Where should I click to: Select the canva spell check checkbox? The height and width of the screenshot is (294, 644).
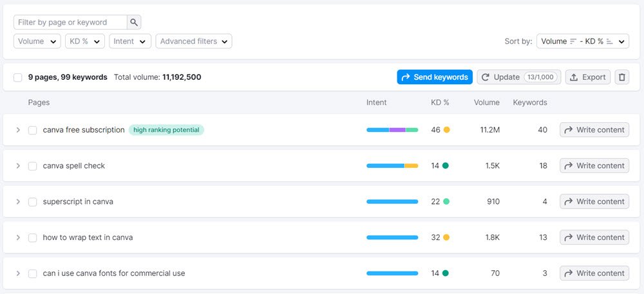point(32,166)
